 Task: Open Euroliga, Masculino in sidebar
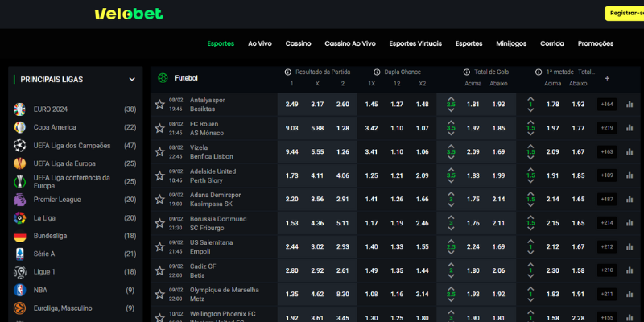click(76, 308)
